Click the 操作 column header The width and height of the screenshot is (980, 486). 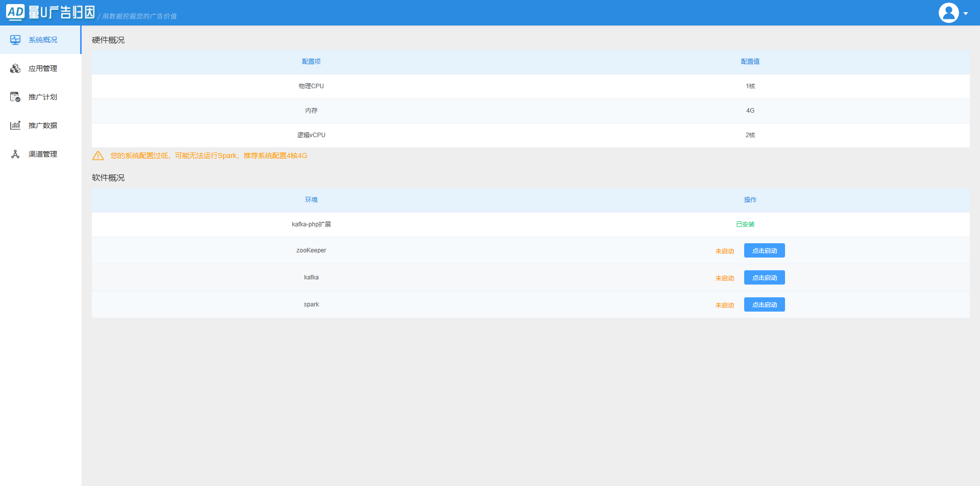(x=750, y=200)
